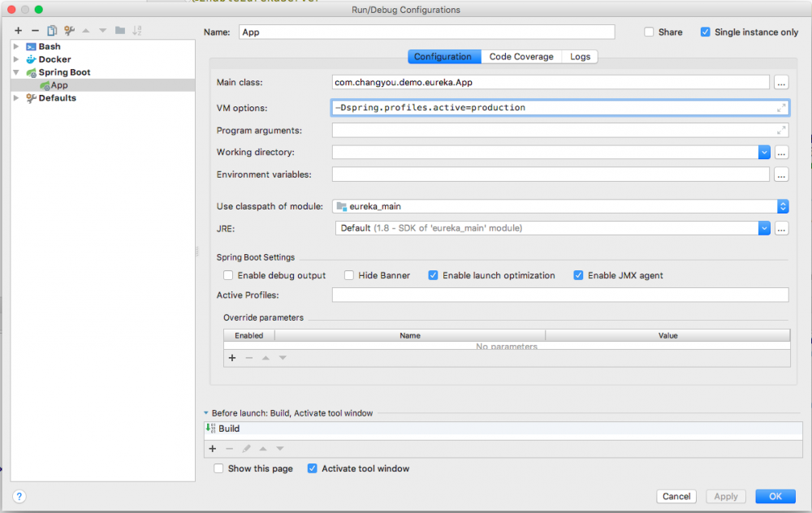Edit defaults via wrench icon in toolbar
812x513 pixels.
[x=69, y=31]
